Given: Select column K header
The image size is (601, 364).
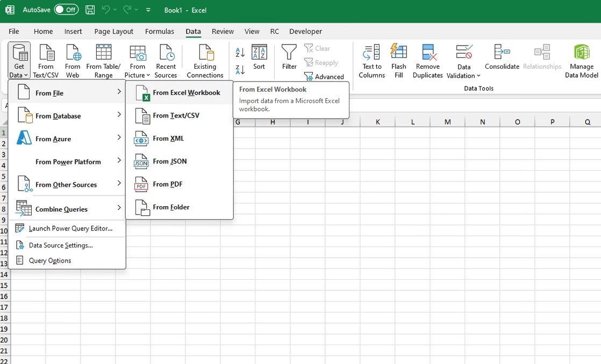Looking at the screenshot, I should tap(377, 122).
